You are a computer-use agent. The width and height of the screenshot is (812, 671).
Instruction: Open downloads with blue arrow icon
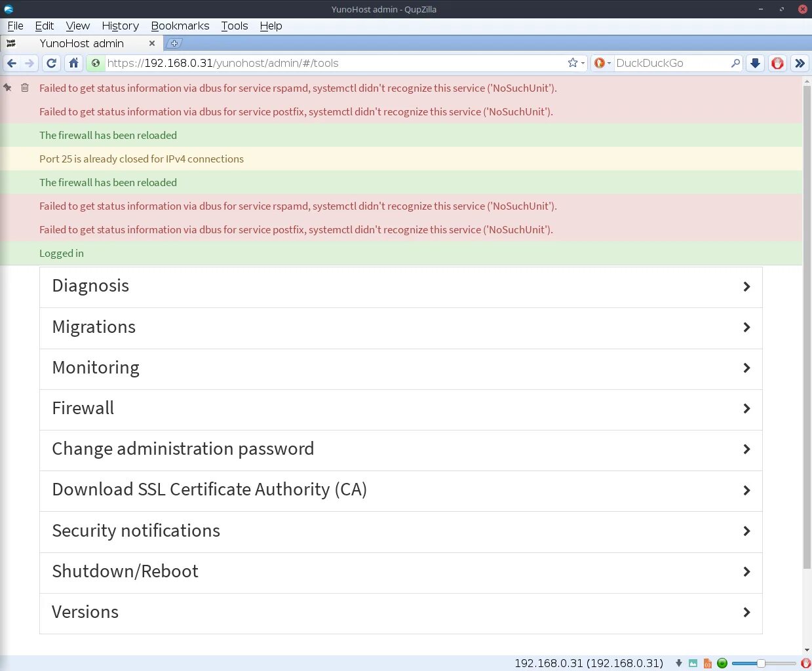(x=755, y=63)
